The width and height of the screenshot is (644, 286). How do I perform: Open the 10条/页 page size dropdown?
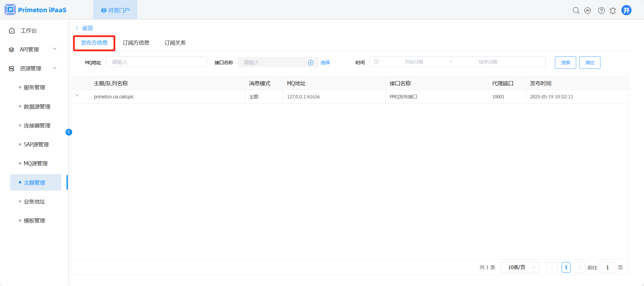click(x=520, y=267)
